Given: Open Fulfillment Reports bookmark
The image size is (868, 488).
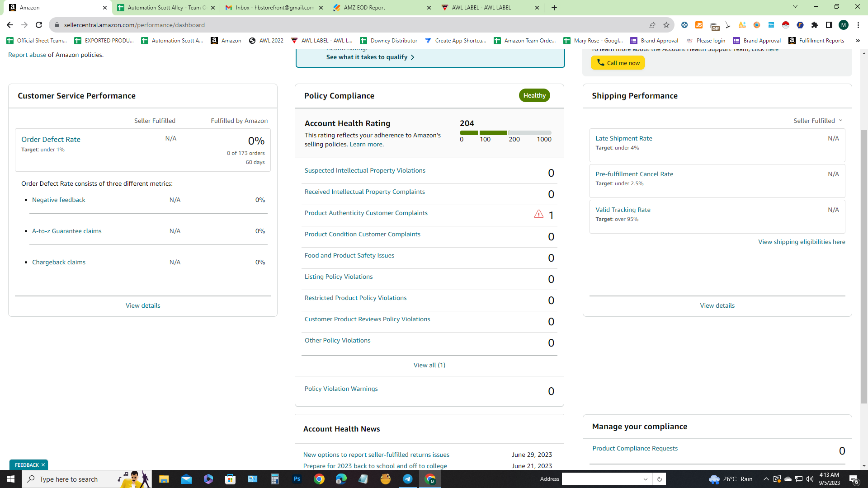Looking at the screenshot, I should click(816, 41).
